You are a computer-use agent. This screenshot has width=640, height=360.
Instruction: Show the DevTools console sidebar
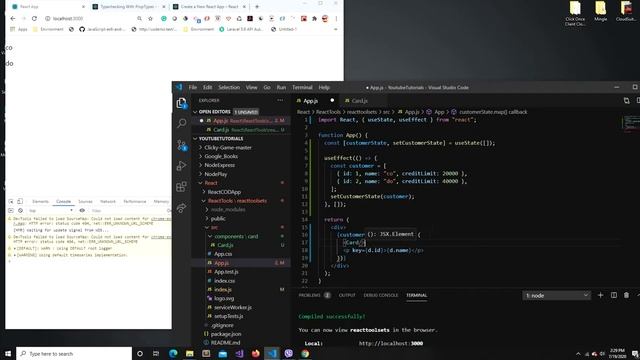[x=11, y=210]
